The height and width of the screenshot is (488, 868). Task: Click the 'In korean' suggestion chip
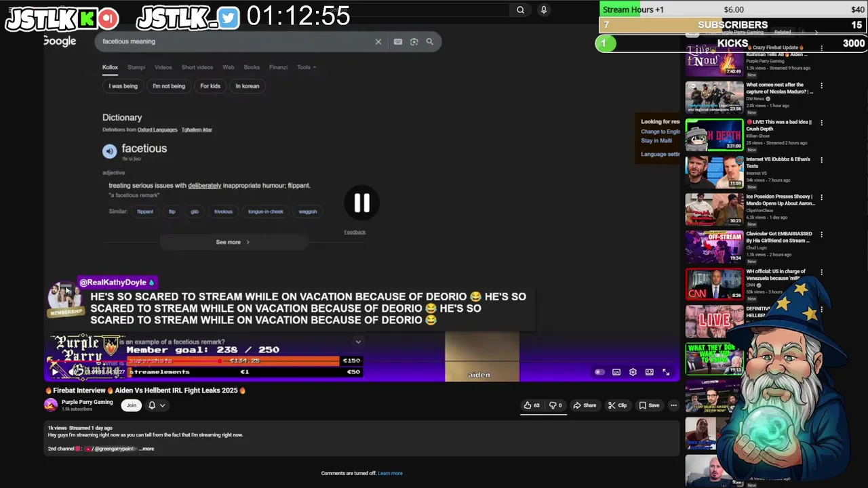248,86
